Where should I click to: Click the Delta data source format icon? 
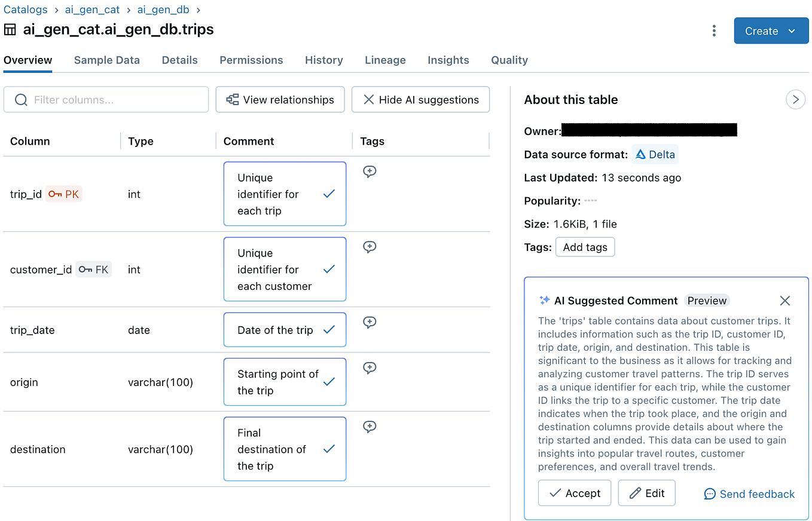[x=639, y=154]
